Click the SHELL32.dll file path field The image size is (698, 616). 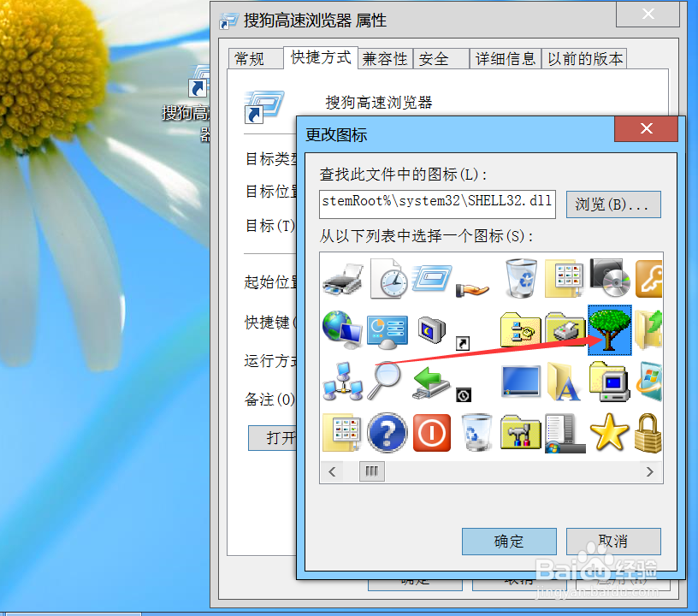[437, 204]
